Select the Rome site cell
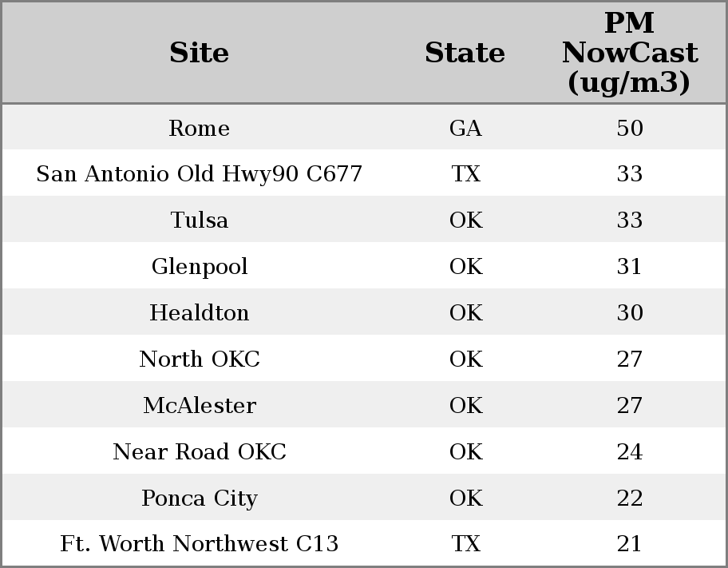This screenshot has height=568, width=728. click(x=200, y=129)
